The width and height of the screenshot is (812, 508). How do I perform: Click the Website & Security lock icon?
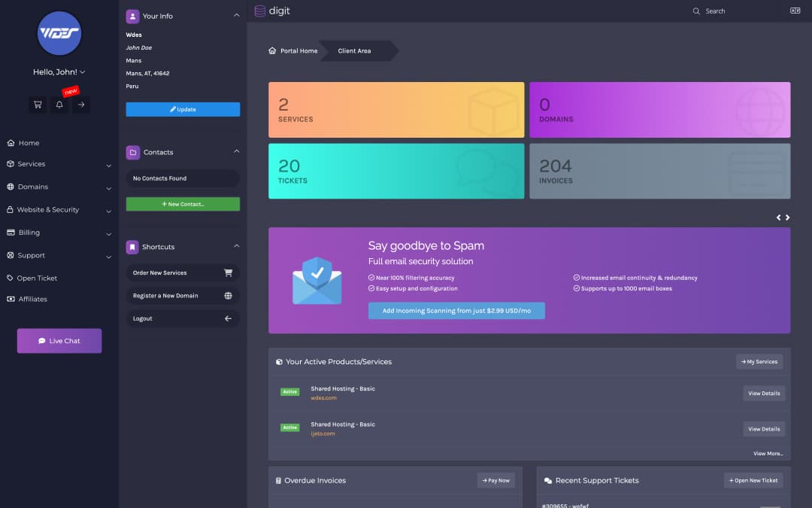click(10, 209)
